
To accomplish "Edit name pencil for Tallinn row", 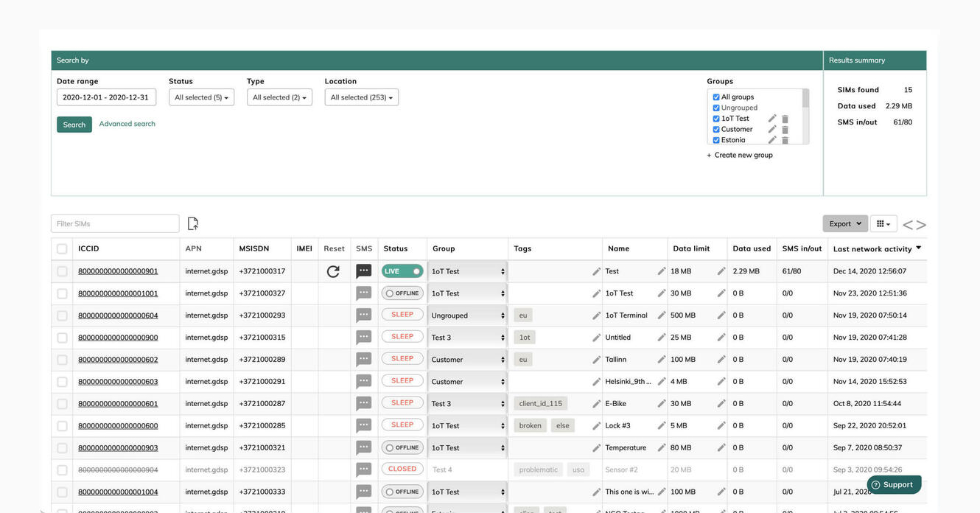I will (x=662, y=360).
